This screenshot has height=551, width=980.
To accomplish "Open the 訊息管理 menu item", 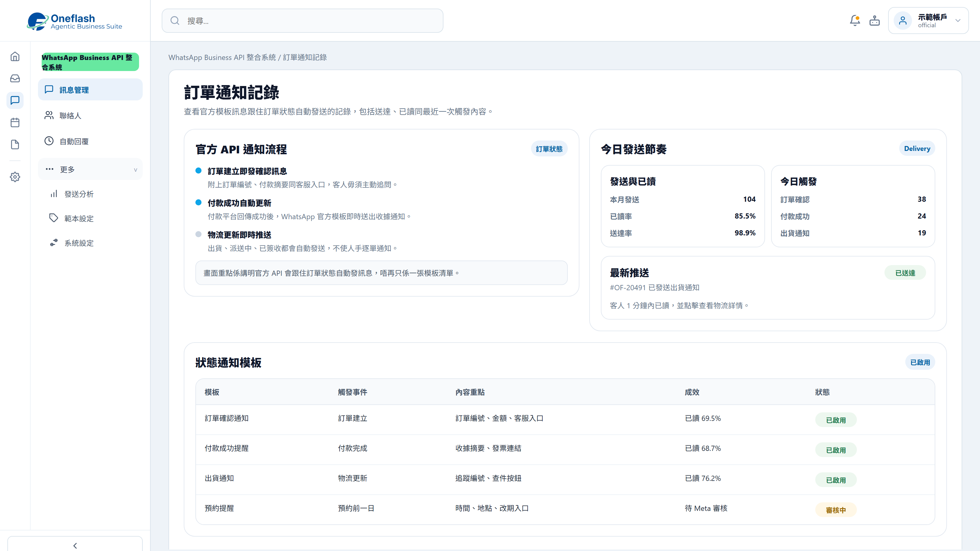I will 90,90.
